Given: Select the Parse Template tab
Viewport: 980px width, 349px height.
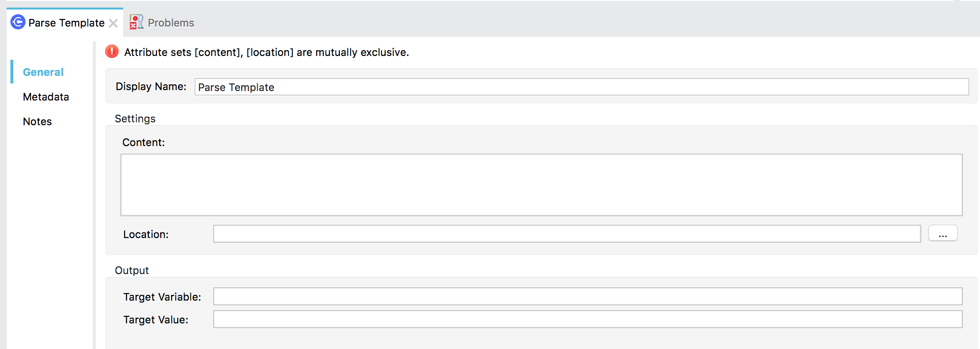Looking at the screenshot, I should click(x=66, y=22).
